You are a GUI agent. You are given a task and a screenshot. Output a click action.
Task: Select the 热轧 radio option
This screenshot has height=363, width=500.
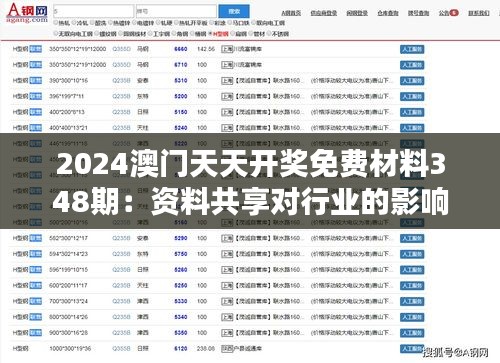56,23
